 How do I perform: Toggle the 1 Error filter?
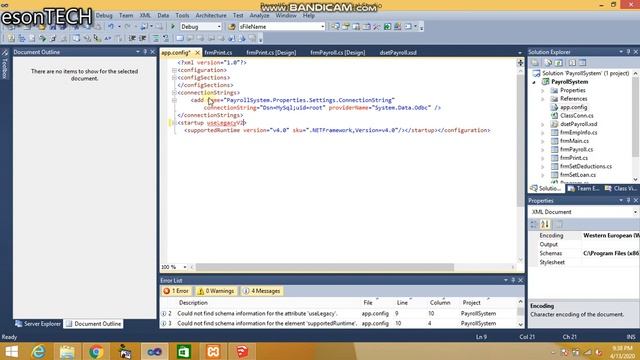pos(176,291)
